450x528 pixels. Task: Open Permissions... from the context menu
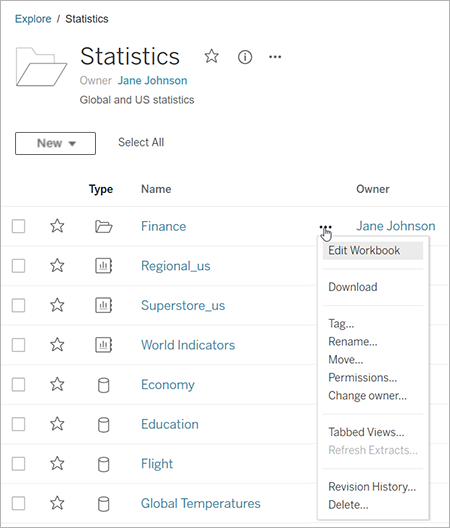pyautogui.click(x=363, y=377)
